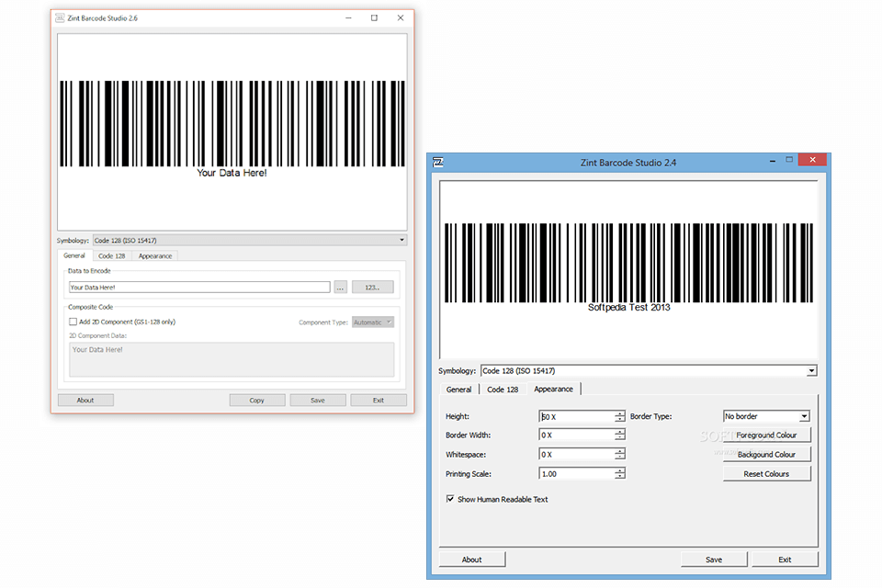The height and width of the screenshot is (588, 882).
Task: Decrease Border Width with down arrow
Action: [x=620, y=438]
